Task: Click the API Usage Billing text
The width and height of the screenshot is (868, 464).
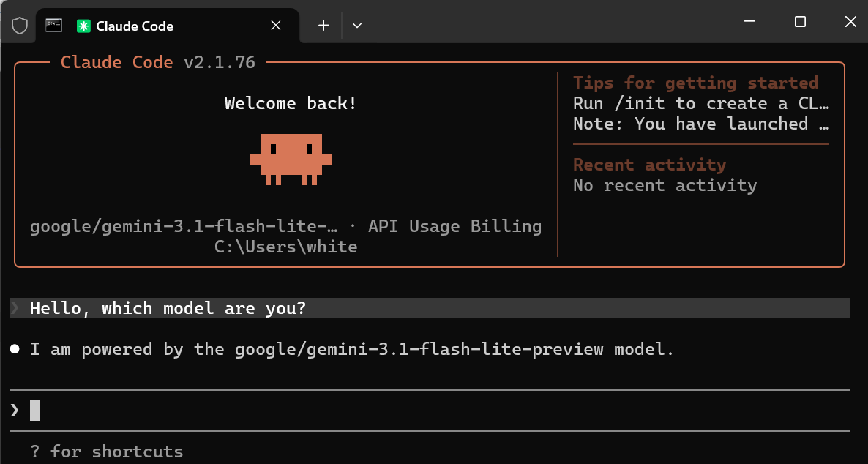Action: coord(457,226)
